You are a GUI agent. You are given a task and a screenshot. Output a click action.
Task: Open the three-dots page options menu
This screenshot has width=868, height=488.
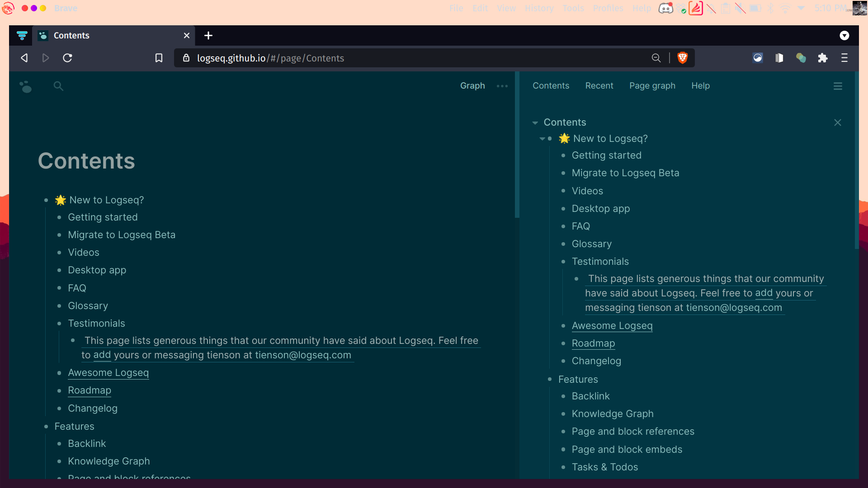[x=502, y=86]
